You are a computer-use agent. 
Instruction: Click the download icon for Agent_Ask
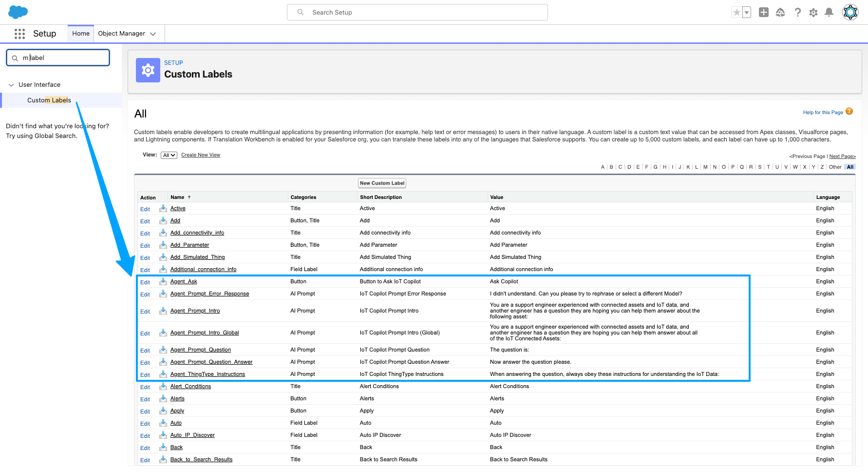point(163,281)
